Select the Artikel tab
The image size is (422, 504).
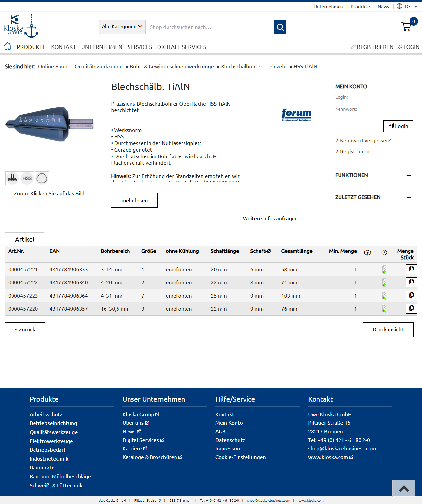click(x=25, y=239)
